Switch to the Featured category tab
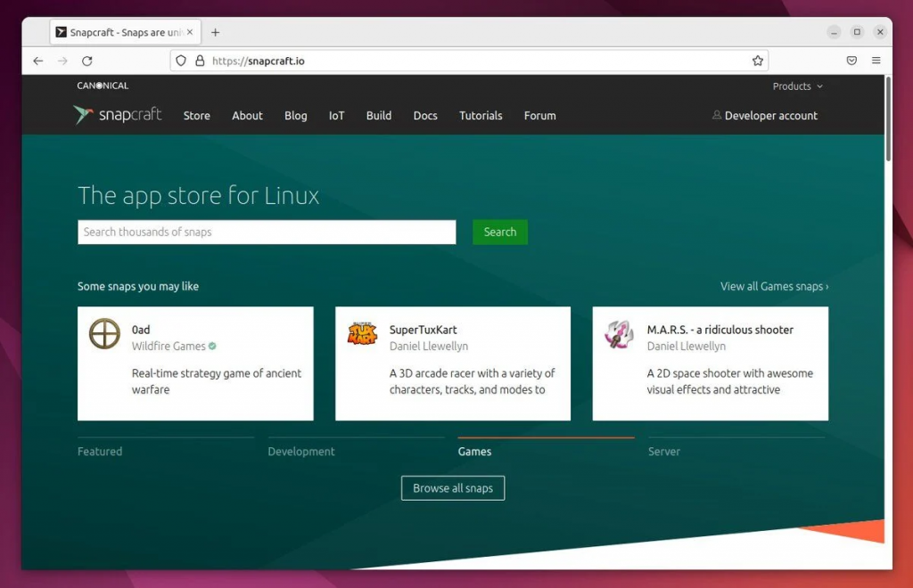The height and width of the screenshot is (588, 913). (100, 452)
